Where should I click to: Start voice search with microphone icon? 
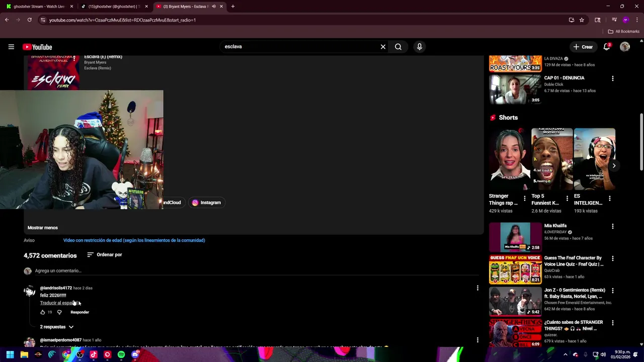point(420,47)
